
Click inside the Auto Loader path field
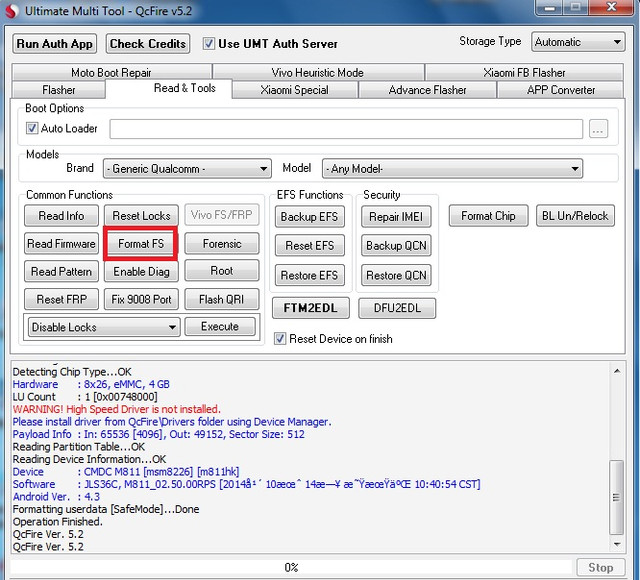point(346,129)
